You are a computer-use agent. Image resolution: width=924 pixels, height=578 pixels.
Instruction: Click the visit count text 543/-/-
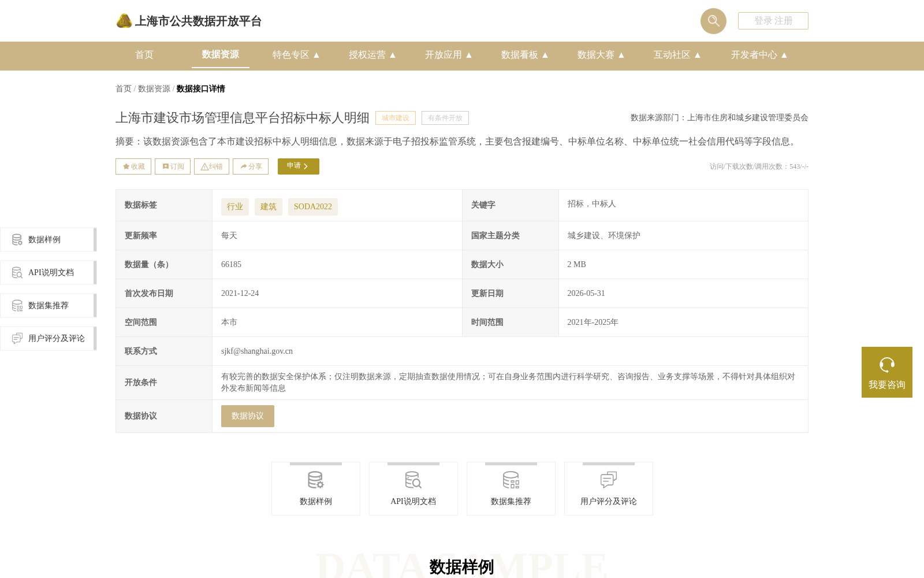tap(799, 166)
